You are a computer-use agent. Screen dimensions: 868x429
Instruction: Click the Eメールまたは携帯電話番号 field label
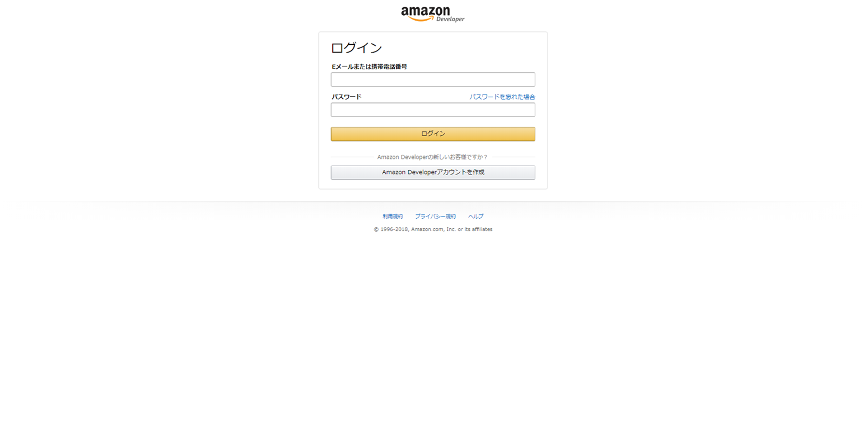tap(369, 67)
